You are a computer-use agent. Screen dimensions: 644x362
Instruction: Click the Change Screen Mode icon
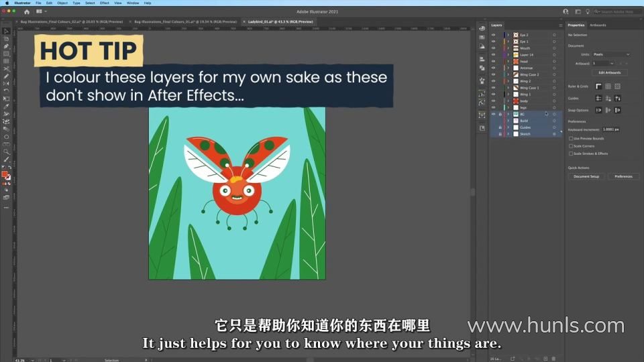pyautogui.click(x=6, y=197)
